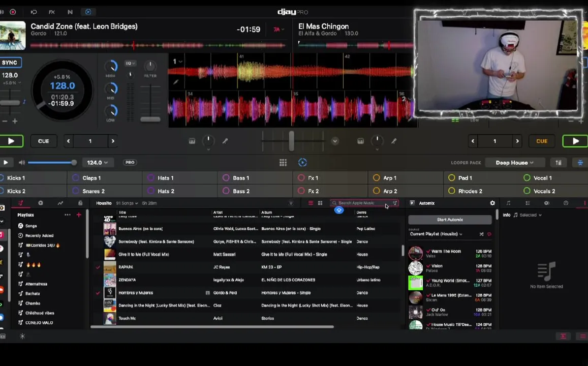Switch to grid view

[320, 203]
